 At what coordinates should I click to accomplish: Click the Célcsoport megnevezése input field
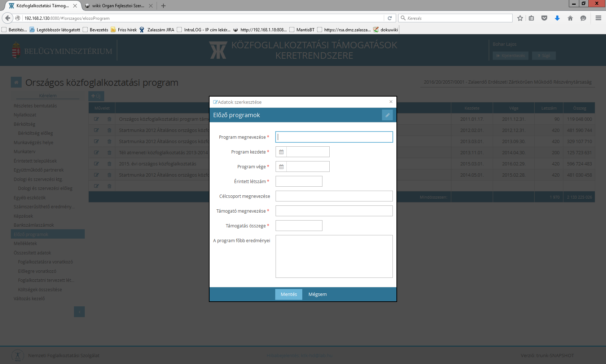pos(334,196)
